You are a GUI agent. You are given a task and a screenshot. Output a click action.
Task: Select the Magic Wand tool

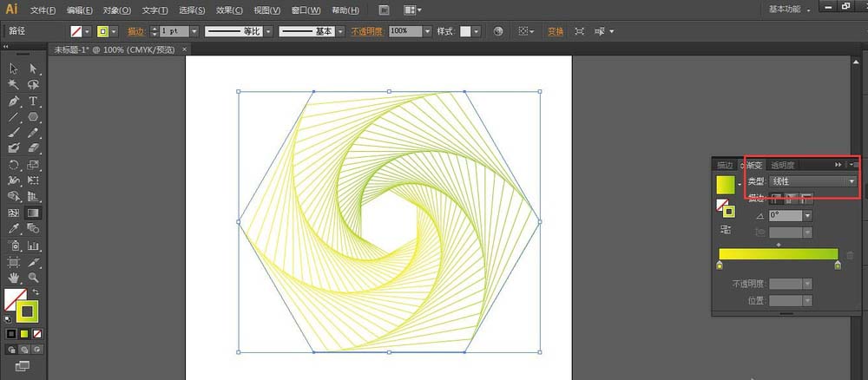[x=14, y=85]
